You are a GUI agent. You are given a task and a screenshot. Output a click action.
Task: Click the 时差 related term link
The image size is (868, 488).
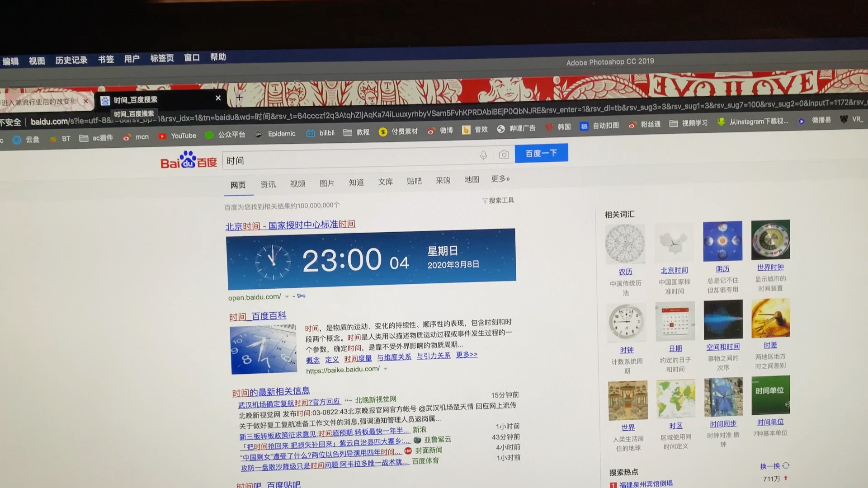pyautogui.click(x=770, y=345)
